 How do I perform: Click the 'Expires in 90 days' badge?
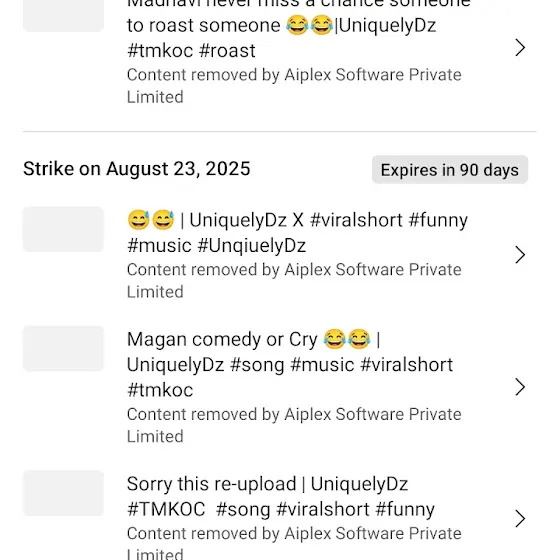tap(450, 170)
